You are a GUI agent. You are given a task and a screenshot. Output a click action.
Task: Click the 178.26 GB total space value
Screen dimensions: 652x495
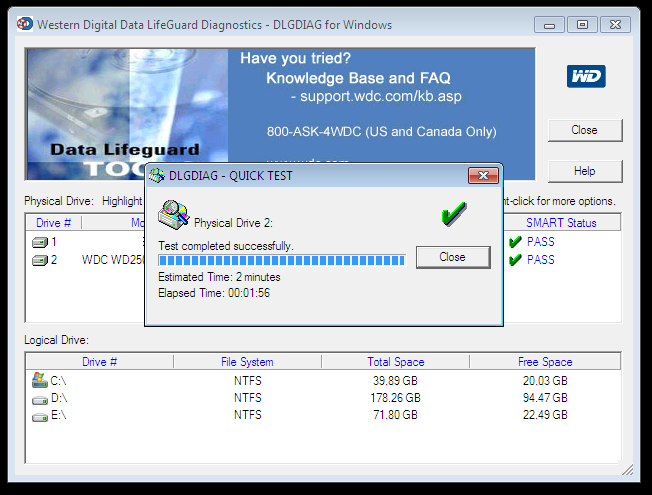(395, 398)
